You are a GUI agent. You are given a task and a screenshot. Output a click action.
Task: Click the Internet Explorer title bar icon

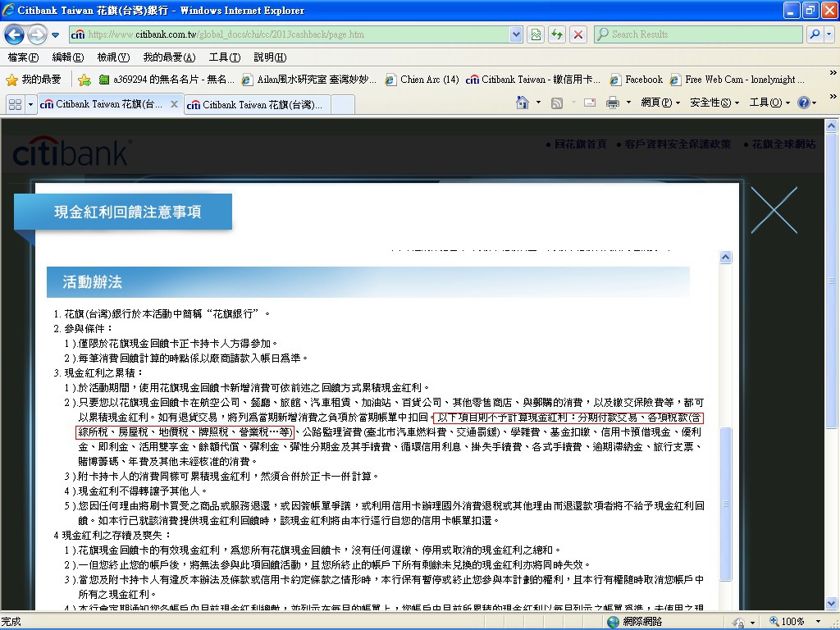click(x=8, y=10)
